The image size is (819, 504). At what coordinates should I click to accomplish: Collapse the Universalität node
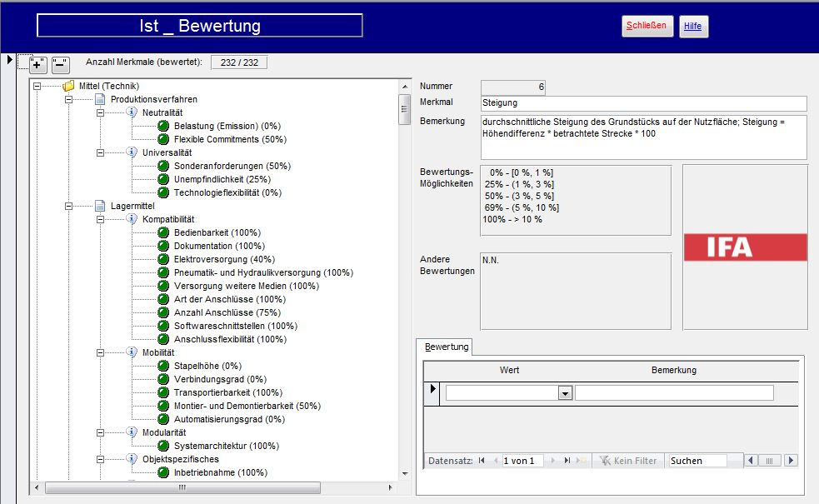click(100, 152)
